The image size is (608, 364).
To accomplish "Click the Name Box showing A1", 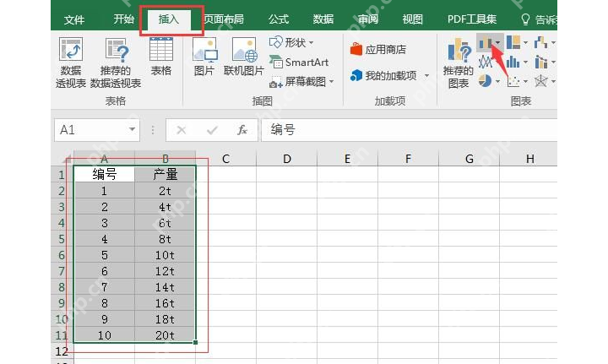I will coord(92,130).
